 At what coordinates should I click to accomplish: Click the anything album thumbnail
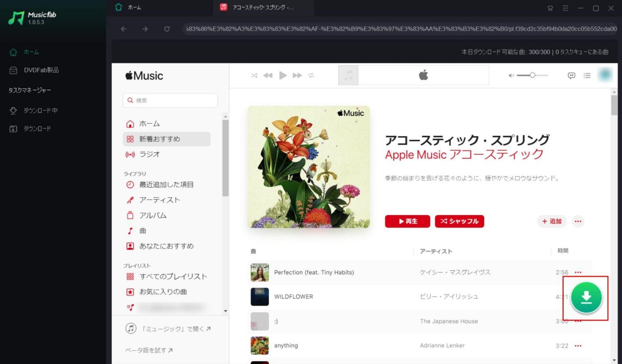[260, 346]
